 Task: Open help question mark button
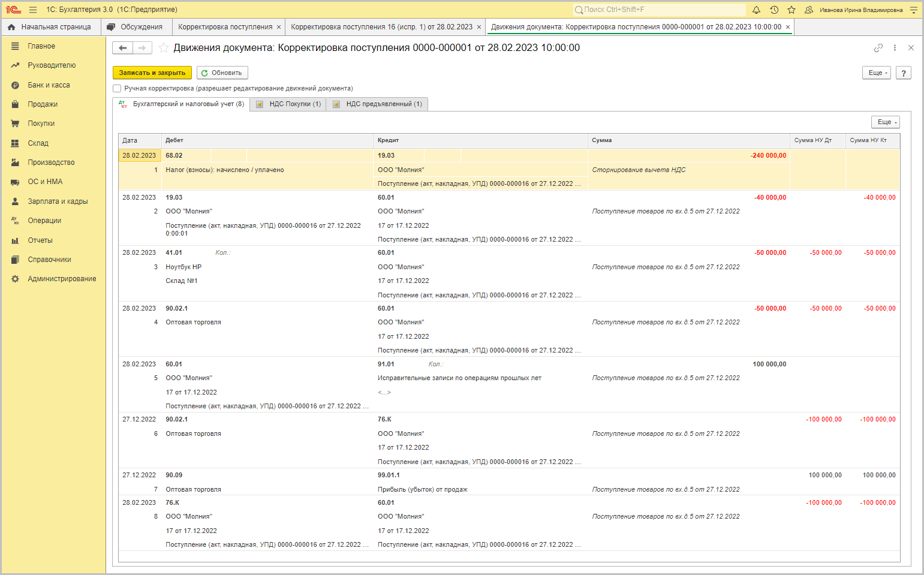904,73
